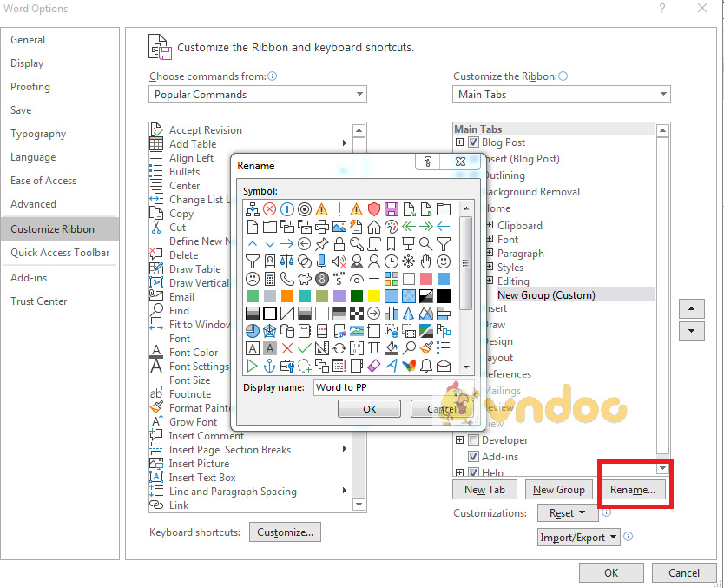Click the New Tab button
The image size is (724, 588).
click(x=484, y=489)
